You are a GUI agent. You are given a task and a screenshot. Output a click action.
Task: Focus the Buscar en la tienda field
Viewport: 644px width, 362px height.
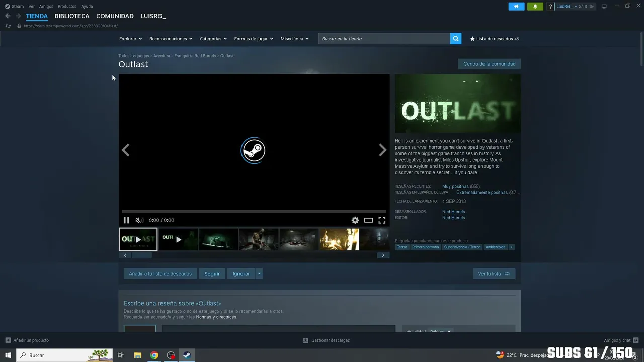tap(384, 39)
